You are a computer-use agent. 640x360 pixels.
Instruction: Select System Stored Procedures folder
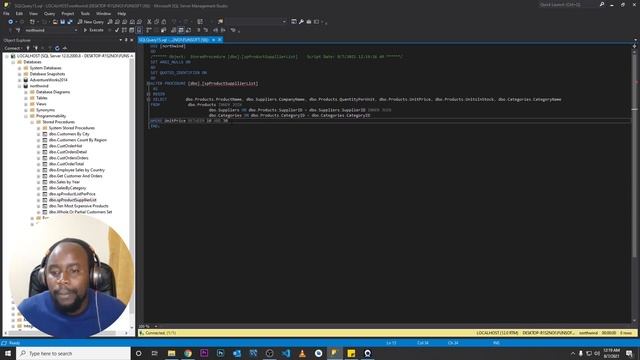pyautogui.click(x=71, y=128)
